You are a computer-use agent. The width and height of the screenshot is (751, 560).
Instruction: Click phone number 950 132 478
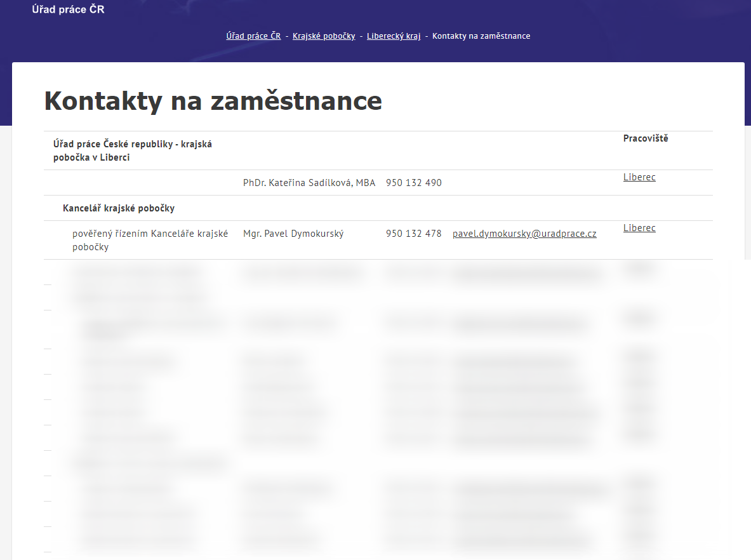414,234
